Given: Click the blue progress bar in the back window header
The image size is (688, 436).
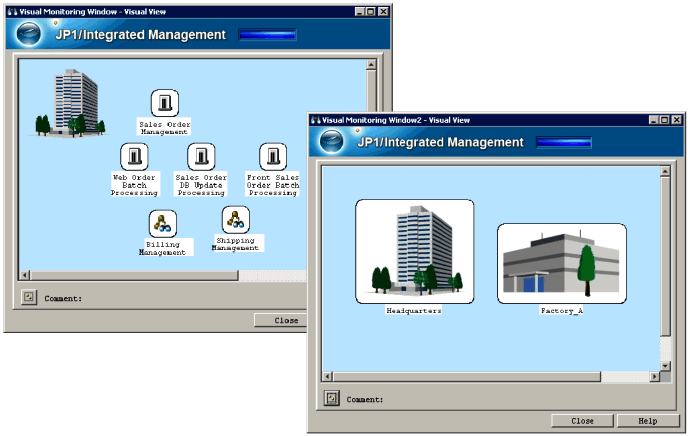Looking at the screenshot, I should tap(268, 35).
